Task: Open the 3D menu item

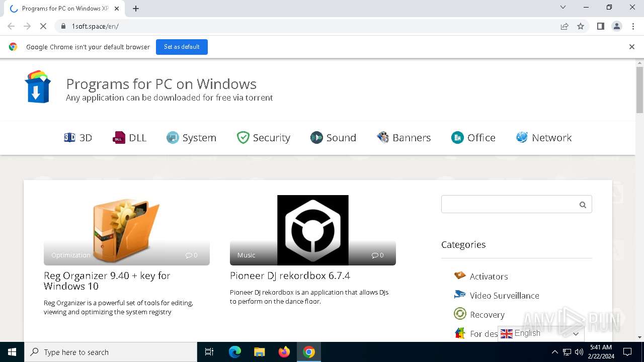Action: click(78, 138)
